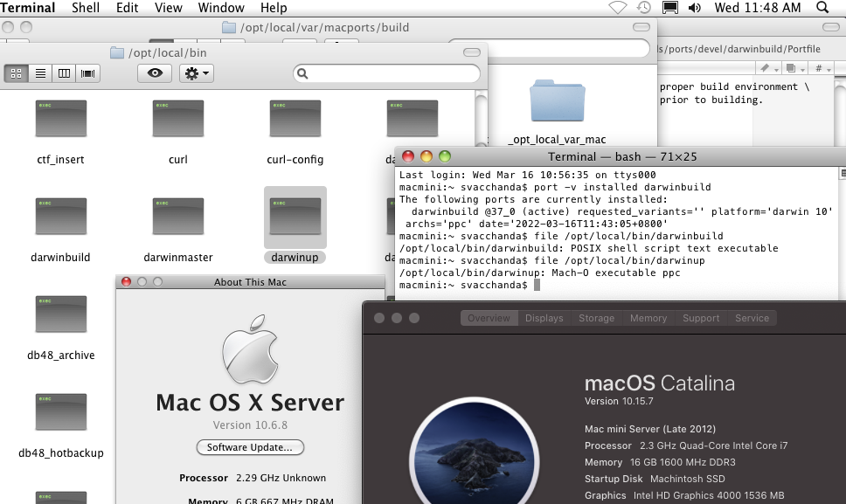Click the Finder window vertical scrollbar
This screenshot has height=504, width=846.
coord(481,117)
